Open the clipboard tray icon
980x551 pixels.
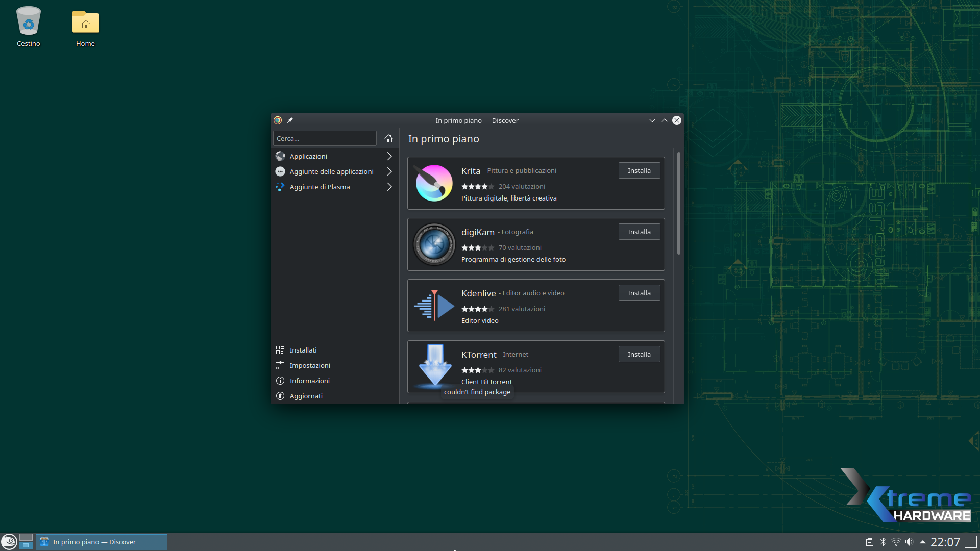point(869,542)
